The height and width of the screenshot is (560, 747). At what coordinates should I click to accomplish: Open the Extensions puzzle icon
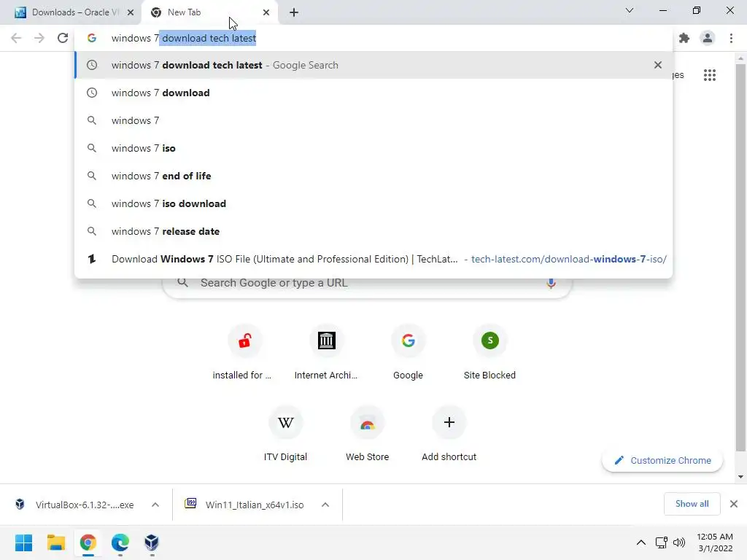coord(684,38)
